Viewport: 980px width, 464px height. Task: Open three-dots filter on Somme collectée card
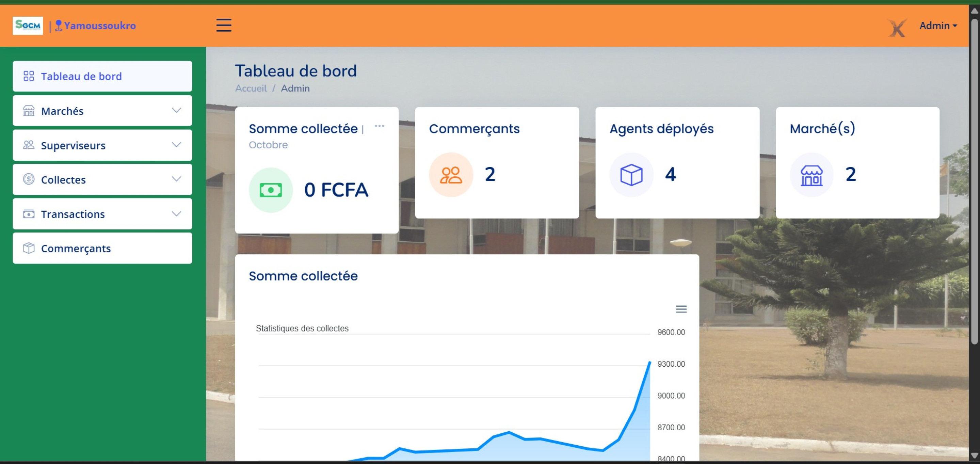379,126
